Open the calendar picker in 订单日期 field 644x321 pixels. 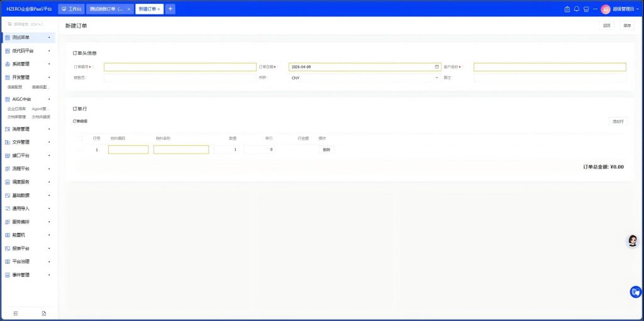click(x=436, y=67)
